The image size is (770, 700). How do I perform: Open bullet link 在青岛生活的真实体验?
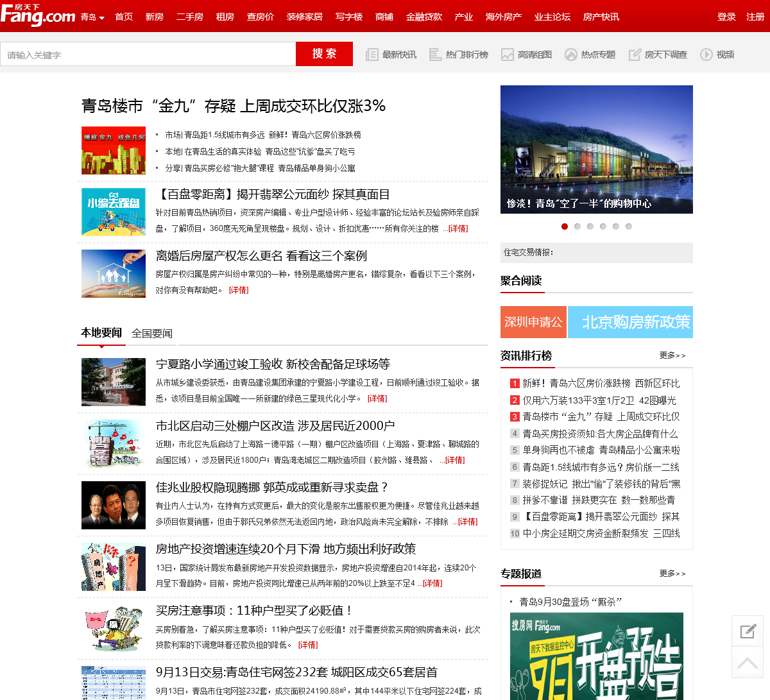click(x=223, y=151)
